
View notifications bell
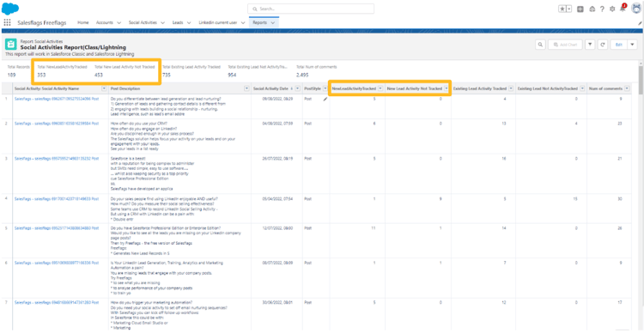pyautogui.click(x=623, y=9)
